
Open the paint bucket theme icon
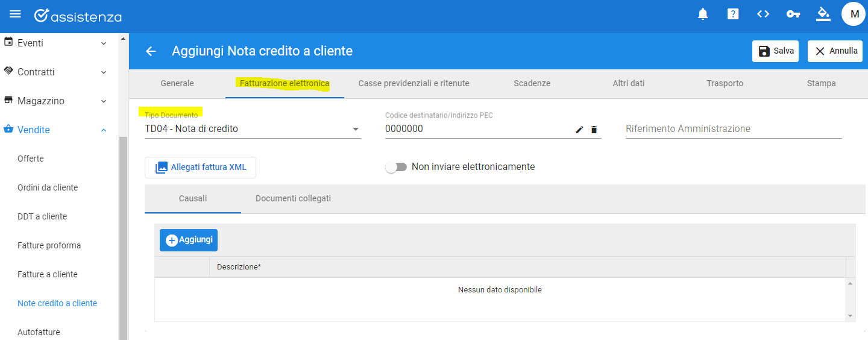[823, 14]
